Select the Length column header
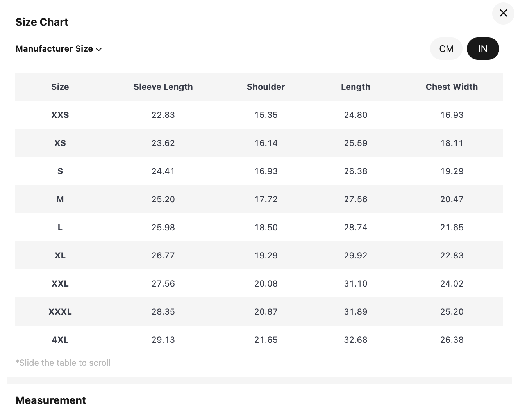 (x=355, y=87)
